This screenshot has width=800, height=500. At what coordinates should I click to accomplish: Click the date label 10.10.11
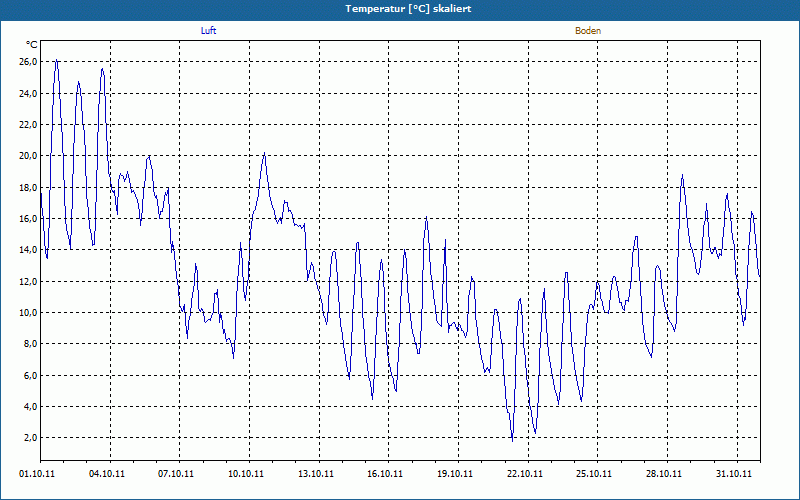click(x=246, y=473)
